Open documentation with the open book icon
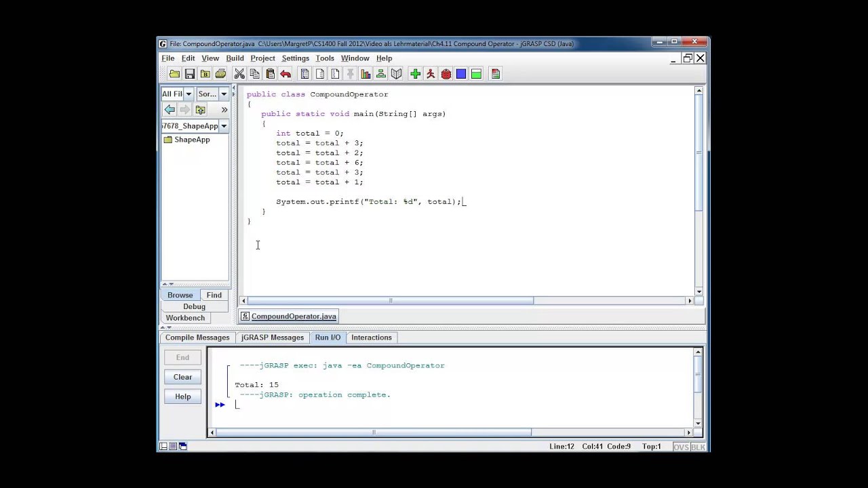Image resolution: width=868 pixels, height=488 pixels. pyautogui.click(x=397, y=74)
